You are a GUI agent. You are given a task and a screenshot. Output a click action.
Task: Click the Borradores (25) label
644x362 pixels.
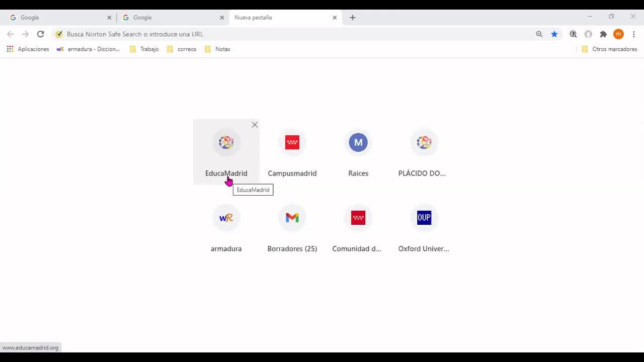292,249
